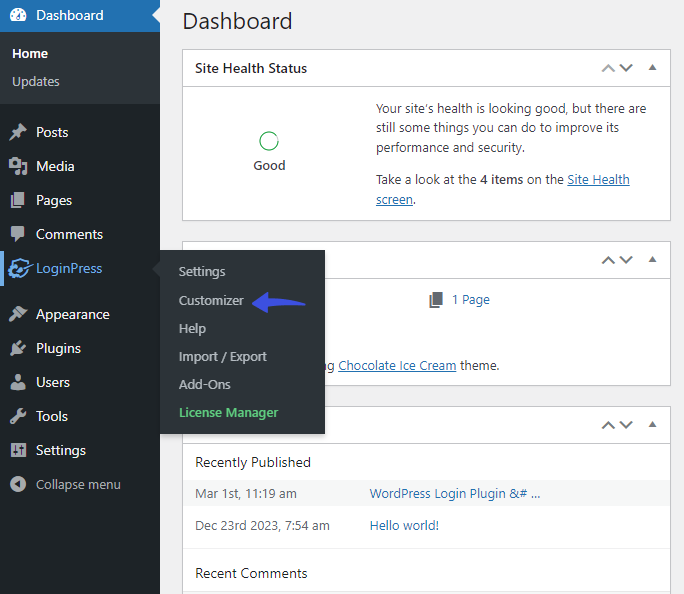Click the LoginPress logo icon
Image resolution: width=684 pixels, height=594 pixels.
click(x=20, y=268)
